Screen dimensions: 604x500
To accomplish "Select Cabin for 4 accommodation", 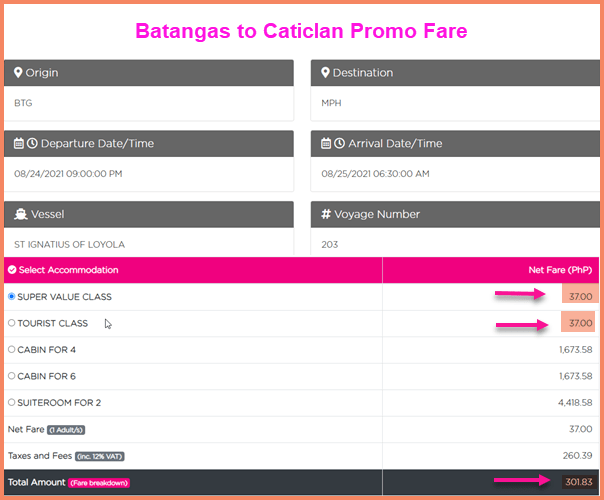I will pyautogui.click(x=11, y=350).
